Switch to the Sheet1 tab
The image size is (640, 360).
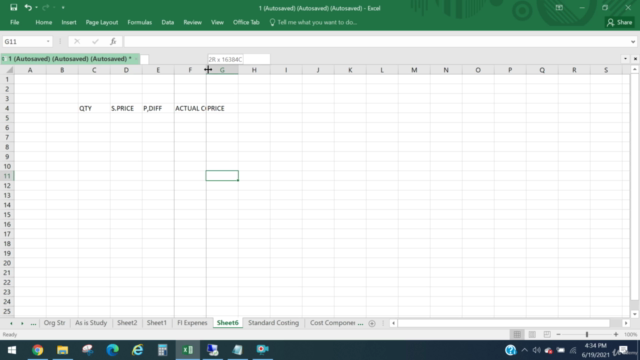point(157,323)
